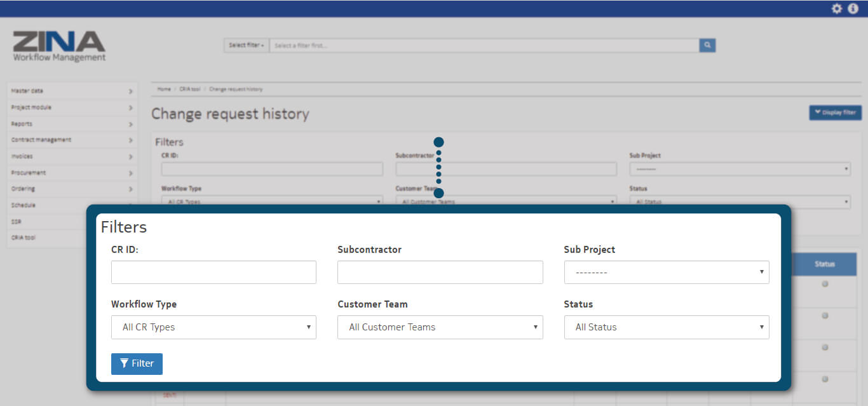Open the All CR Types dropdown
The image size is (868, 406).
(x=214, y=327)
